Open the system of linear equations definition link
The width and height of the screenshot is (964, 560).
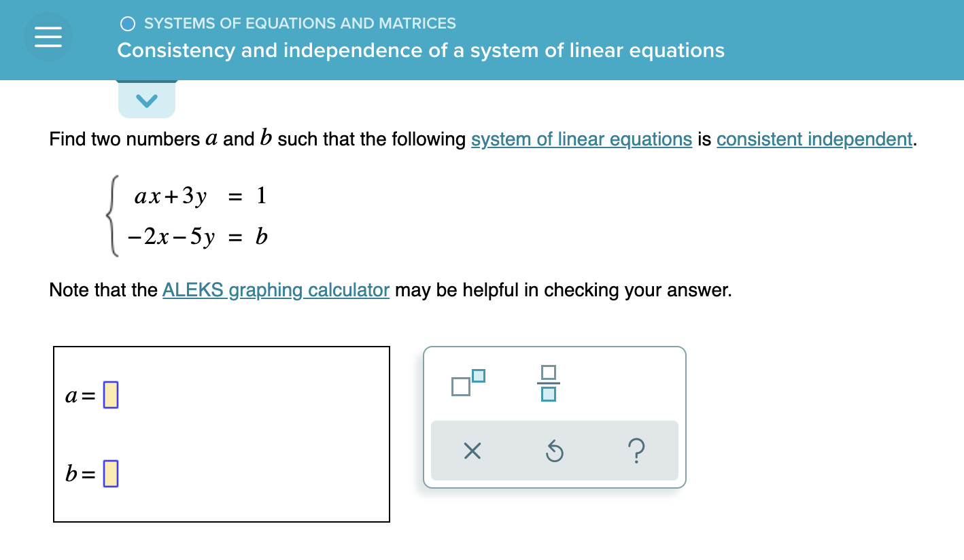[581, 139]
